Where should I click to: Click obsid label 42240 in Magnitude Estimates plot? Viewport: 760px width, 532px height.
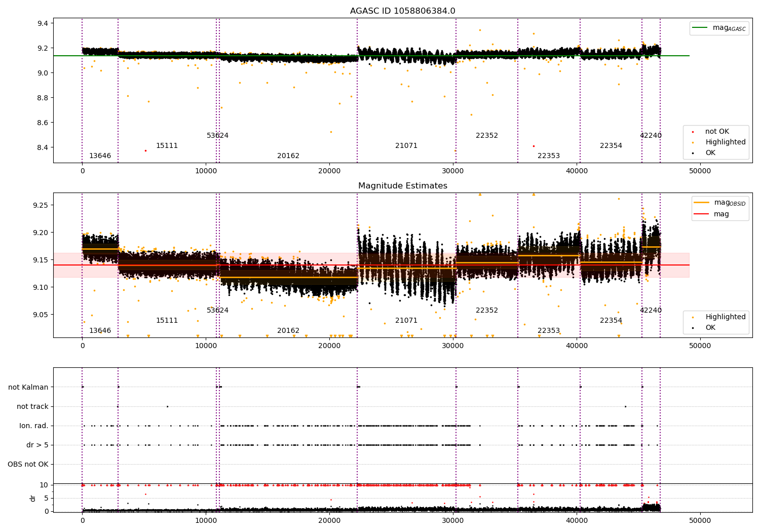pyautogui.click(x=651, y=310)
